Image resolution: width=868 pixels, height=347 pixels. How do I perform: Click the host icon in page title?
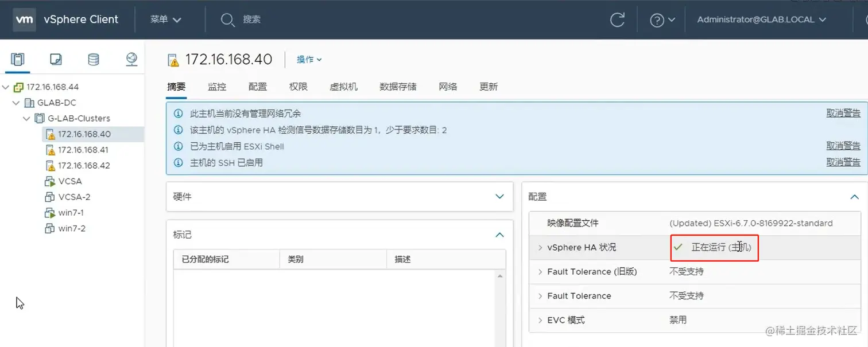(173, 60)
